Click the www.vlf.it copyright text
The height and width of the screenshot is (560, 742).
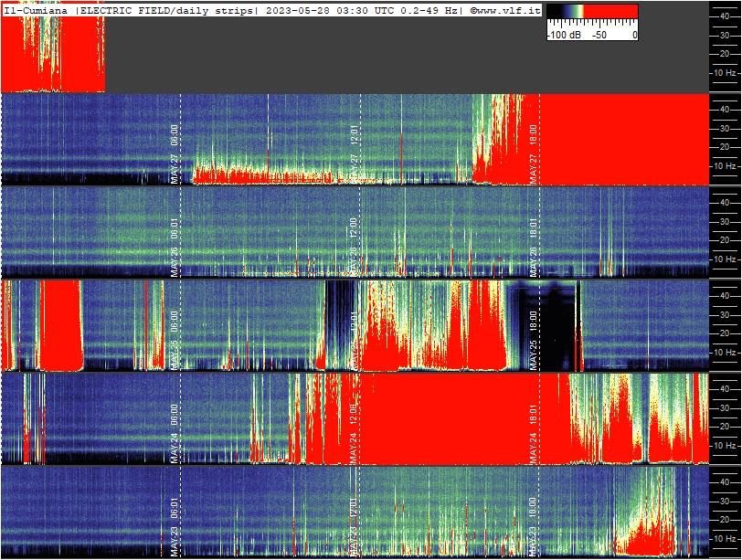coord(505,11)
